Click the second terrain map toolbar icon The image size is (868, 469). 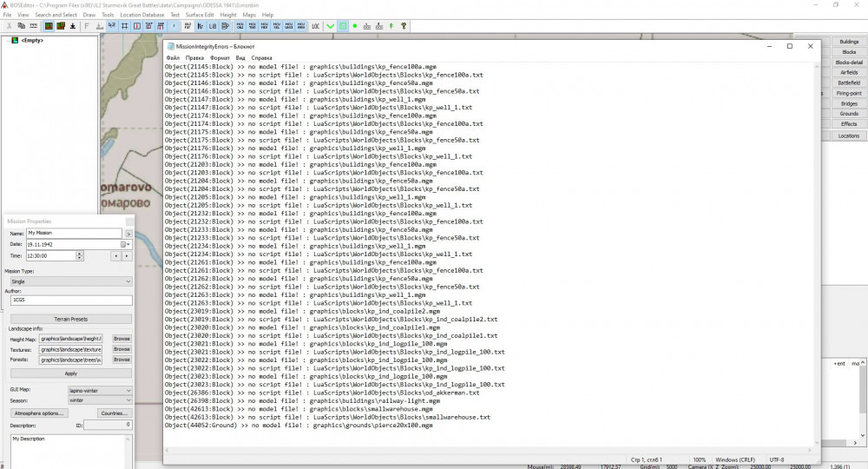[x=61, y=26]
